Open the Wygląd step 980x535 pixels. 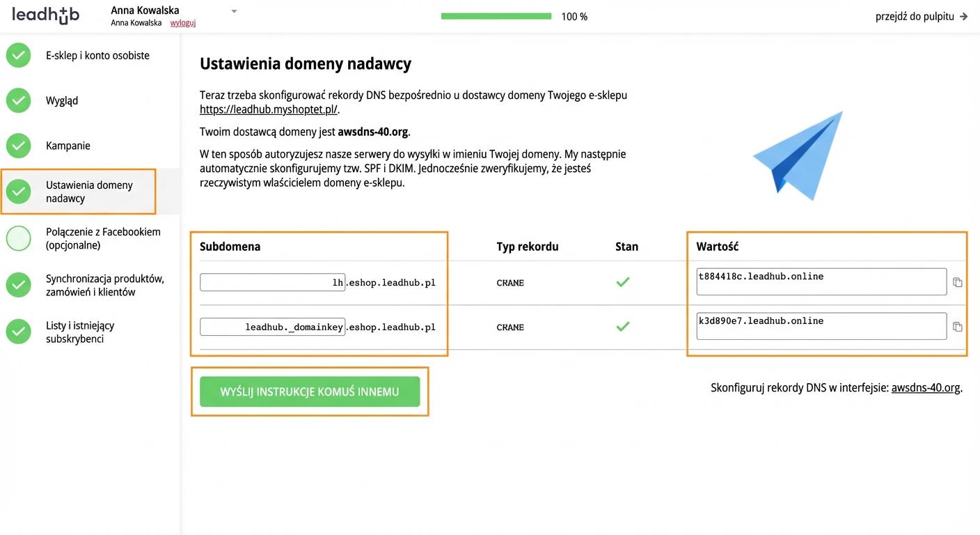coord(62,100)
